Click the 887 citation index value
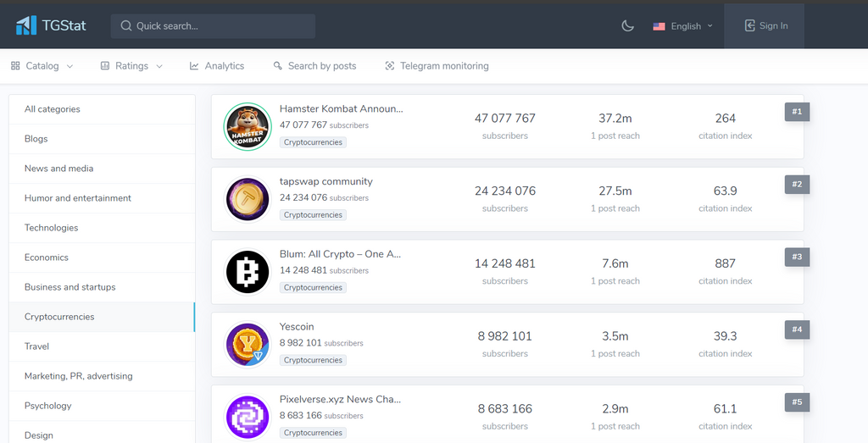This screenshot has height=443, width=868. [726, 263]
